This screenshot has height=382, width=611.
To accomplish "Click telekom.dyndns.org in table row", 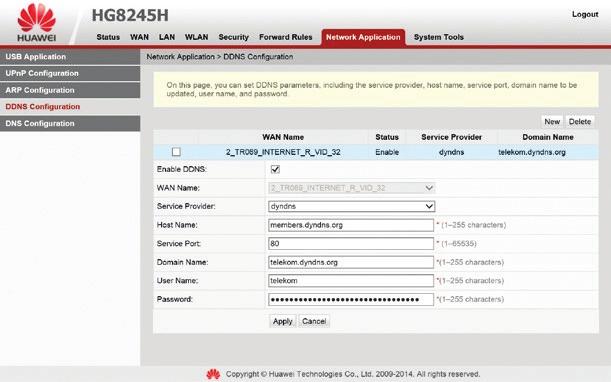I will (532, 152).
